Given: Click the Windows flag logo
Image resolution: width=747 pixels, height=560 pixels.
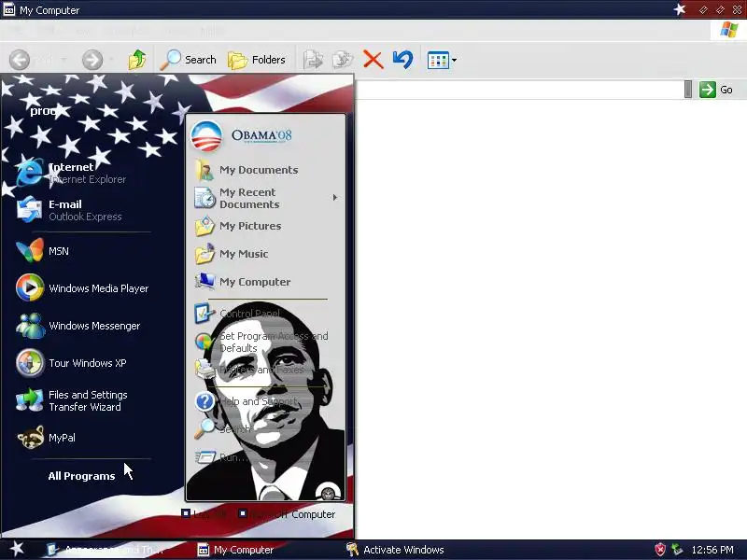Looking at the screenshot, I should point(729,30).
